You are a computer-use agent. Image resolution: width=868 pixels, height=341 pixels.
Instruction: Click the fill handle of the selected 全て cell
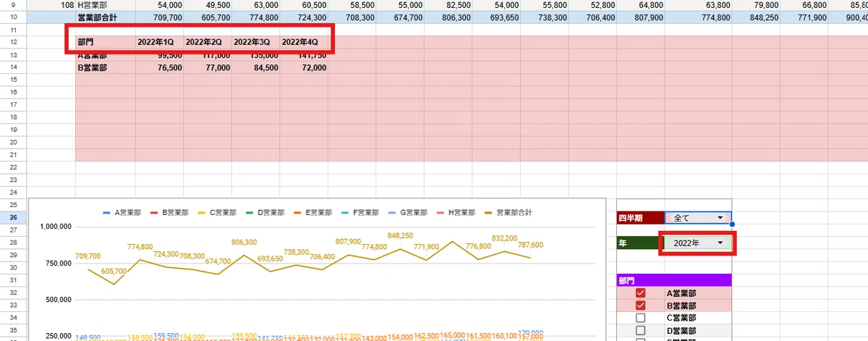tap(732, 224)
